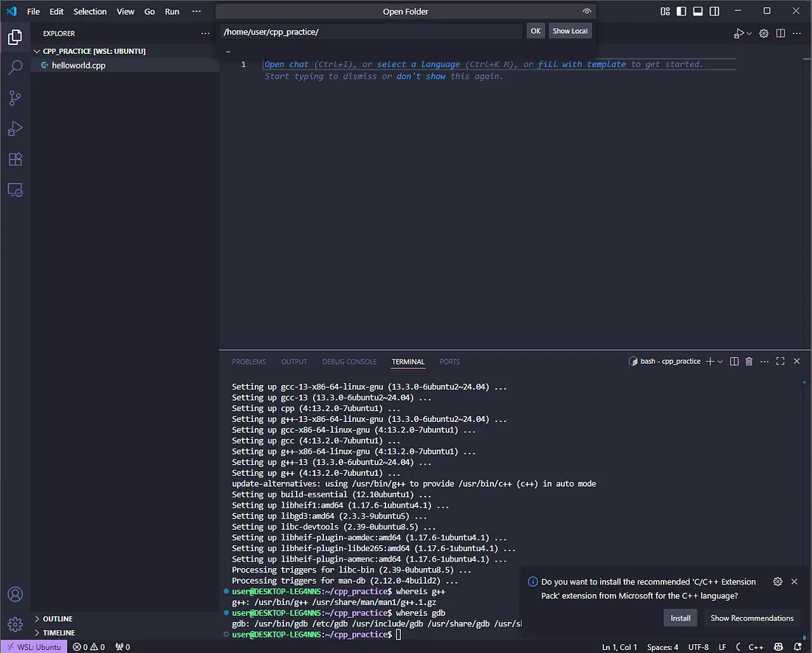Select the bash - cpp_practice terminal label
The height and width of the screenshot is (653, 812).
tap(664, 361)
